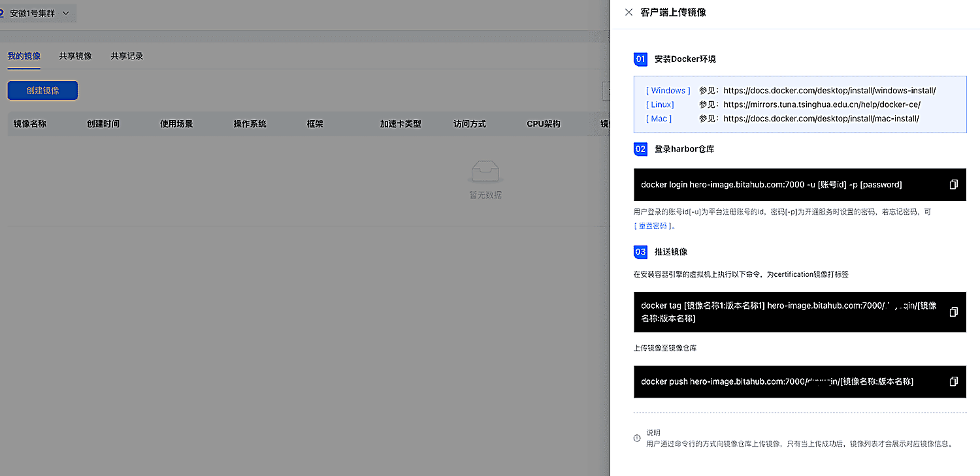Click the 创建时间 column header
Viewport: 980px width, 476px height.
pyautogui.click(x=103, y=123)
